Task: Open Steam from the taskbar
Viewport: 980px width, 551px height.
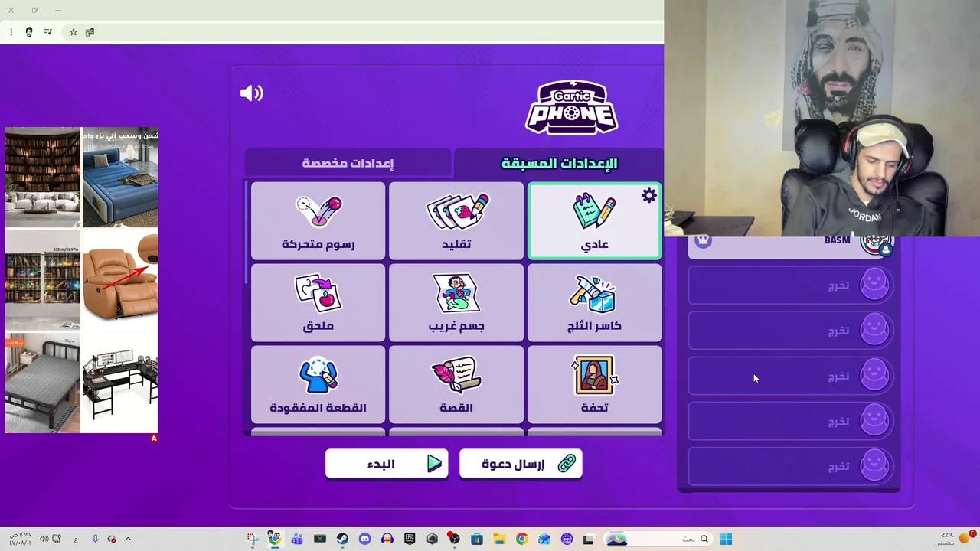Action: 342,539
